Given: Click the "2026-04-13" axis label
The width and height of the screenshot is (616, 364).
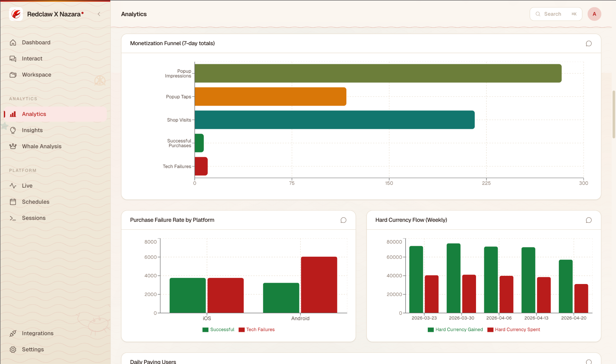Looking at the screenshot, I should [536, 318].
